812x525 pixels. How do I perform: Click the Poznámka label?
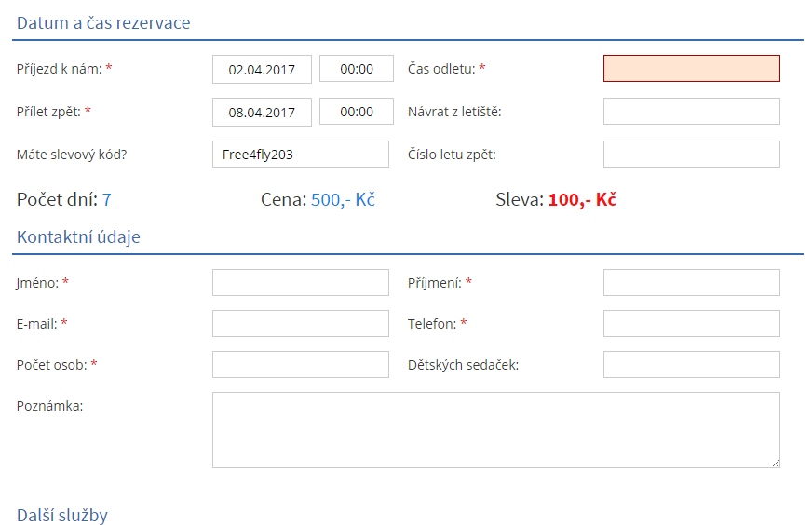(49, 406)
